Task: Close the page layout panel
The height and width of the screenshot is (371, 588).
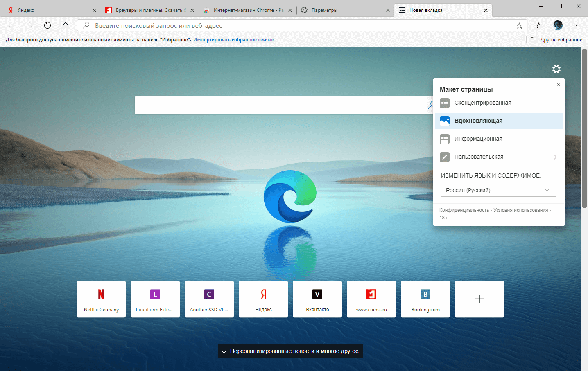Action: (558, 85)
